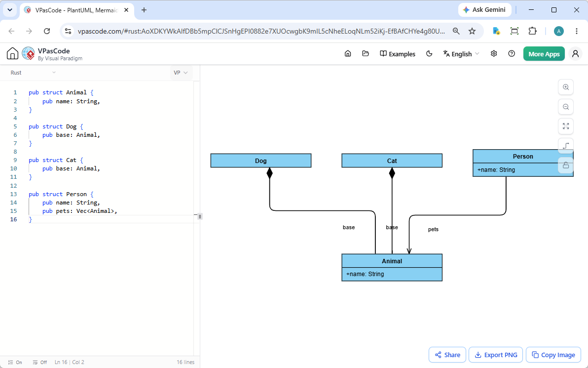588x368 pixels.
Task: Click screen capture icon in Chrome toolbar
Action: 514,31
